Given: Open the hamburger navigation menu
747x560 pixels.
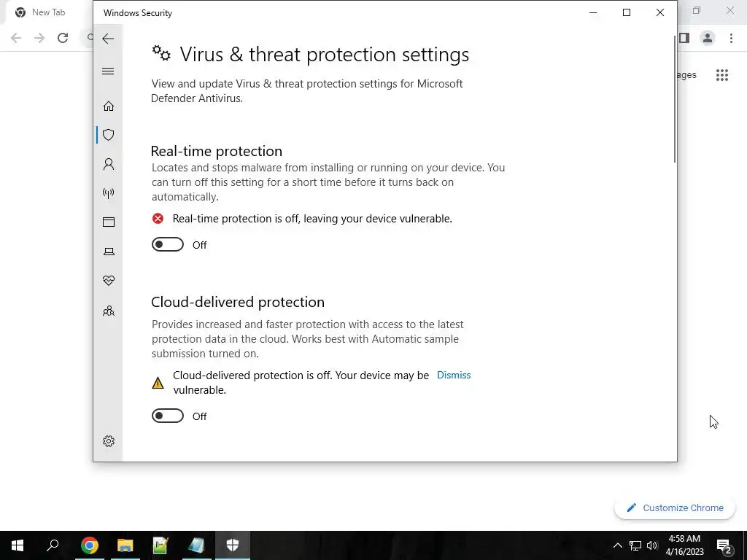Looking at the screenshot, I should [x=108, y=71].
